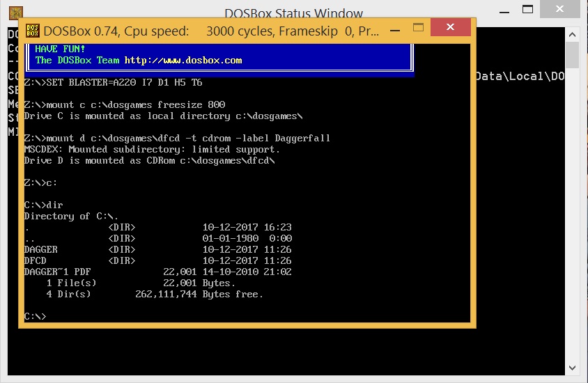Click the 'DOSBox Status Window' title text
The width and height of the screenshot is (588, 383).
[x=293, y=13]
